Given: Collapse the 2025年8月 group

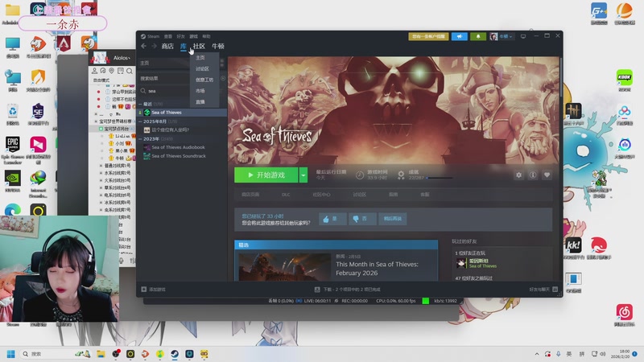Looking at the screenshot, I should click(x=140, y=121).
